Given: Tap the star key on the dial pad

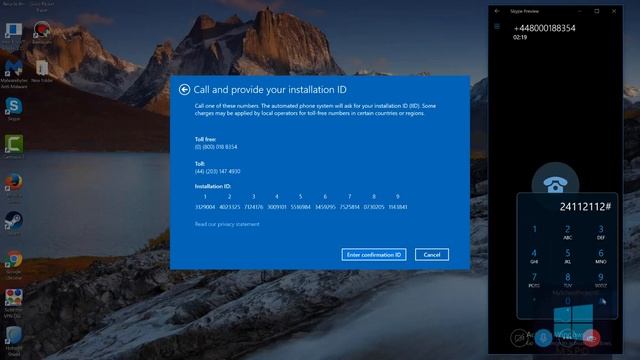Looking at the screenshot, I should 534,301.
